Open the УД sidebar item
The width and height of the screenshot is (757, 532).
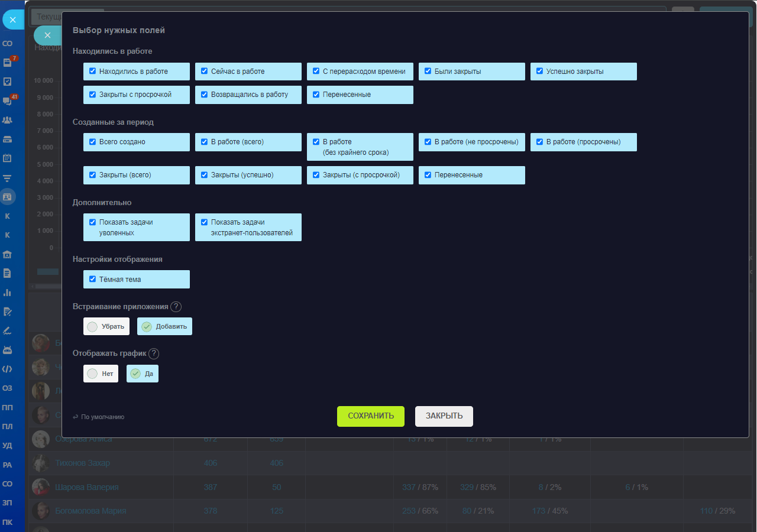pos(8,446)
